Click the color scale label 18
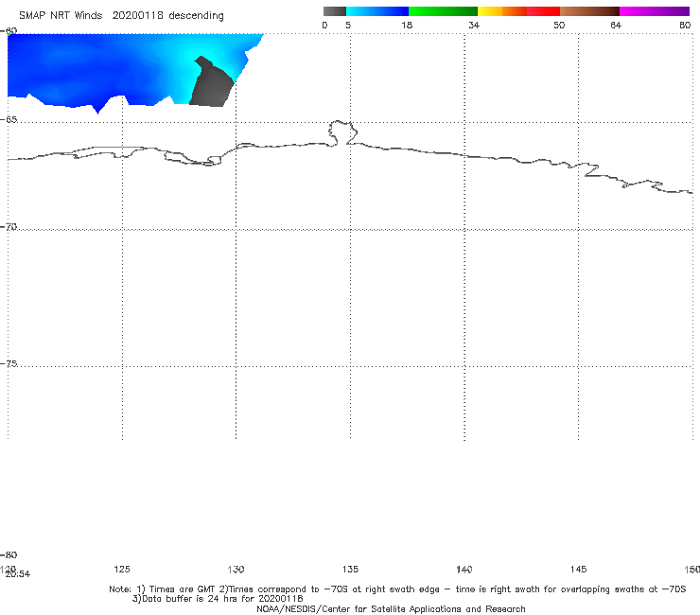Image resolution: width=700 pixels, height=615 pixels. coord(407,25)
